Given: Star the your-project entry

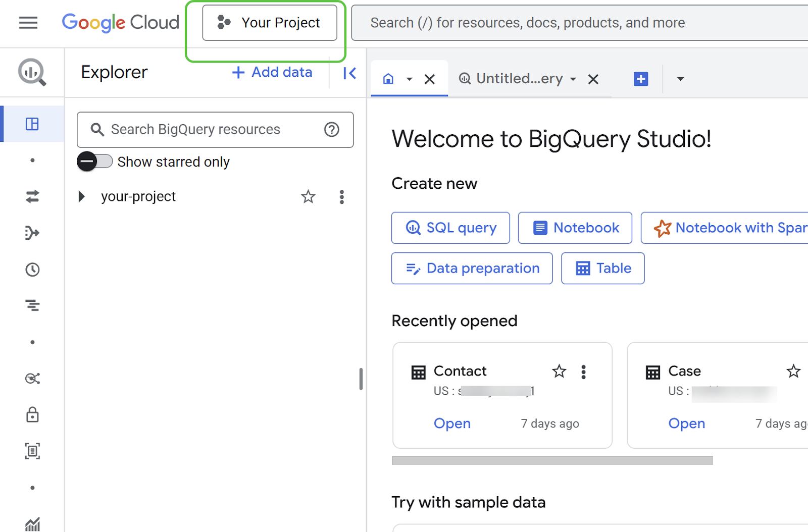Looking at the screenshot, I should [x=308, y=196].
